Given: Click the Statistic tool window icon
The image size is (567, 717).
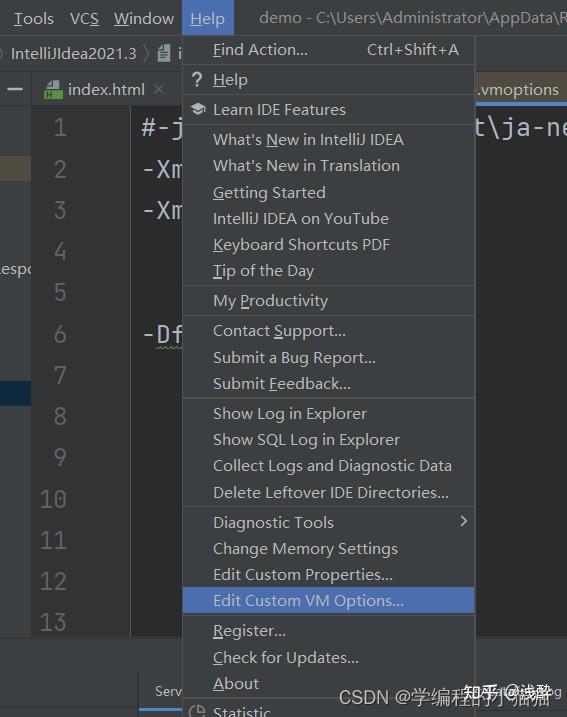Looking at the screenshot, I should pyautogui.click(x=197, y=711).
